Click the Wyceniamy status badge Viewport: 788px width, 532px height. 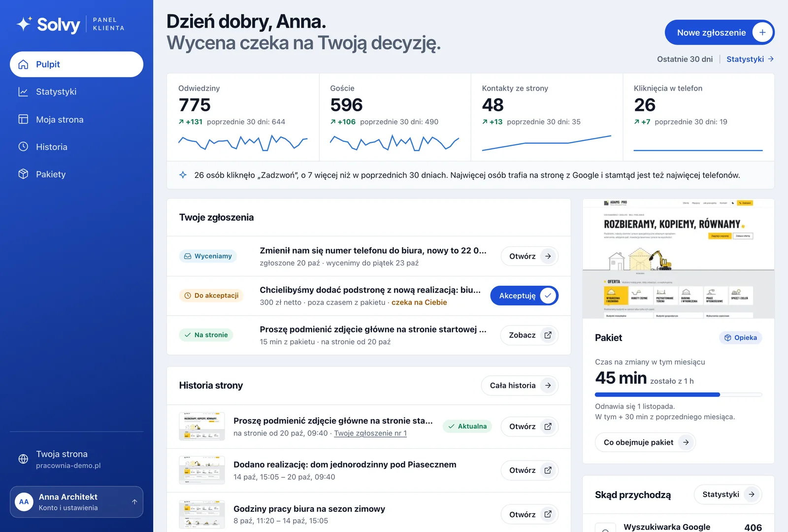tap(208, 256)
